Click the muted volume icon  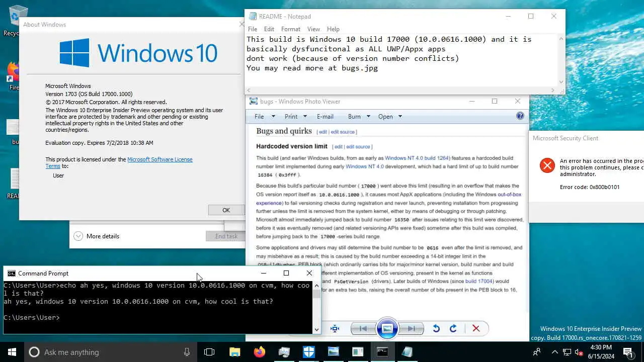tap(579, 352)
